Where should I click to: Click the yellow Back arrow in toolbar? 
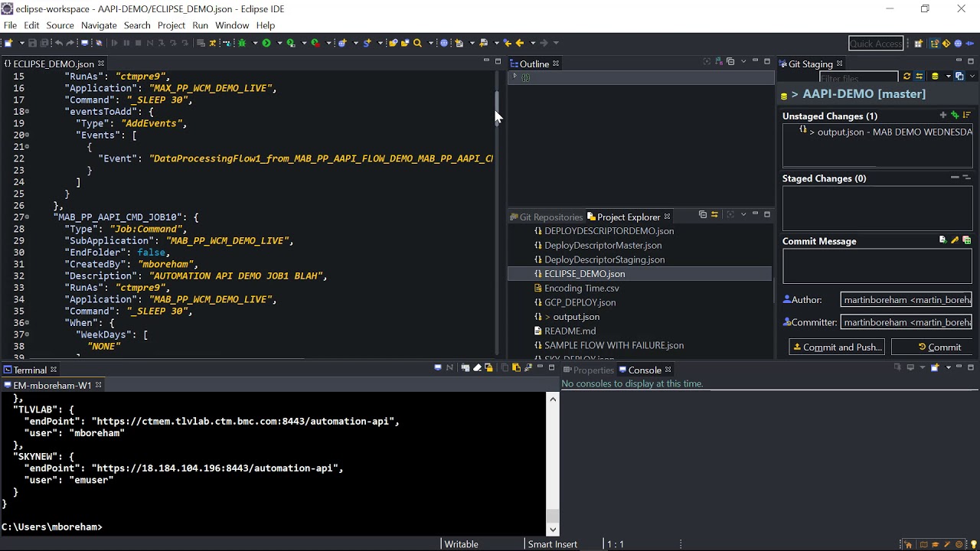520,43
